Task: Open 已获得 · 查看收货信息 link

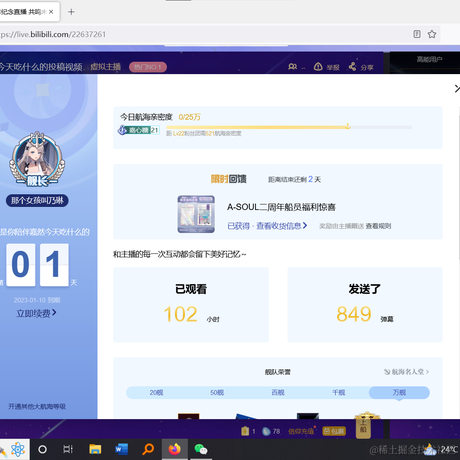Action: tap(267, 226)
